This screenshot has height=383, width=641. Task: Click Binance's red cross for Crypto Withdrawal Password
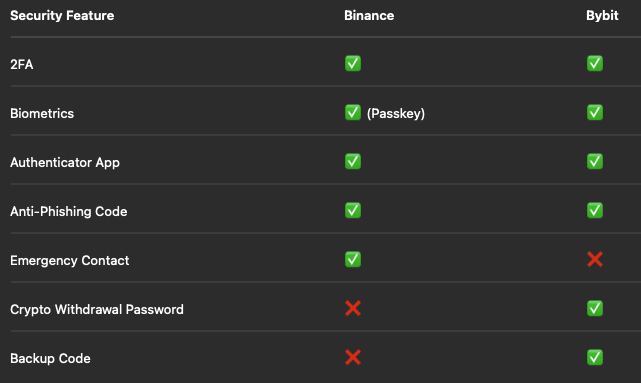point(353,309)
